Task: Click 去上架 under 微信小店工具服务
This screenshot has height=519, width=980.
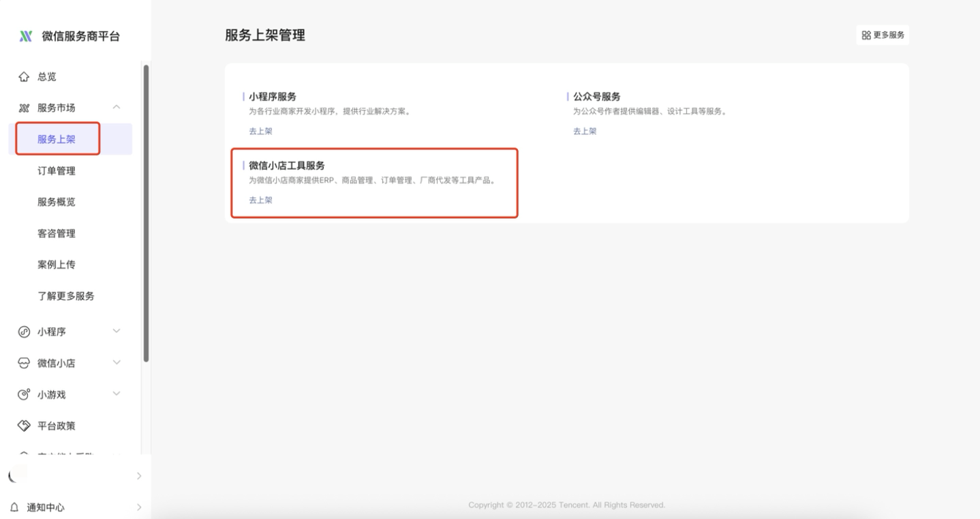Action: click(x=260, y=200)
